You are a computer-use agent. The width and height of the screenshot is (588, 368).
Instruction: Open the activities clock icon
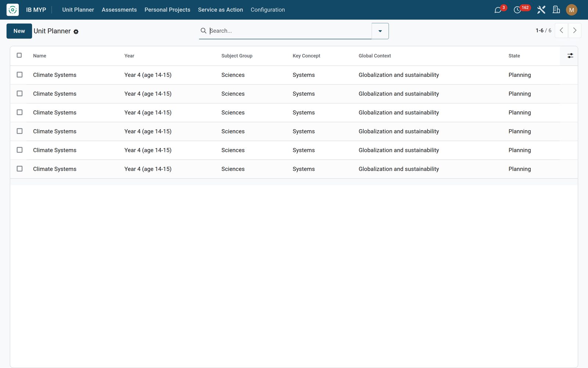click(517, 10)
